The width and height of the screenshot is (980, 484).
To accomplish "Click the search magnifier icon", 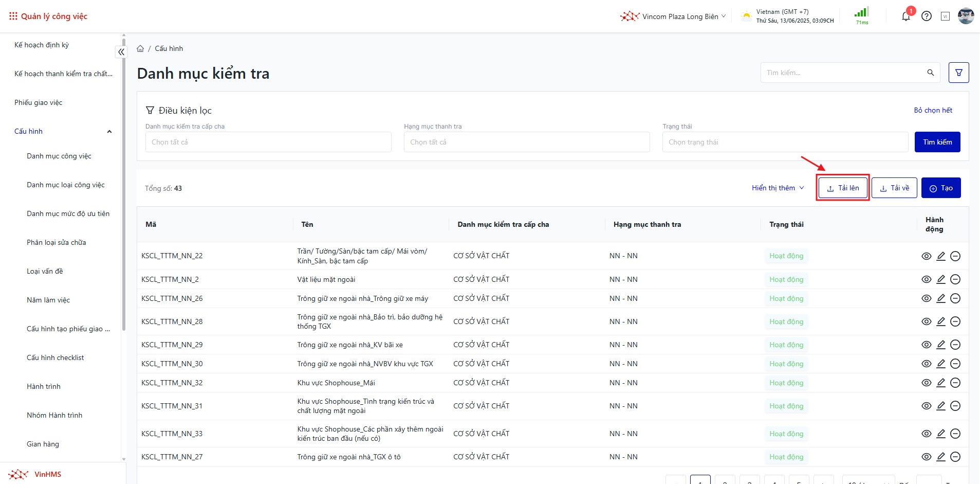I will click(930, 73).
